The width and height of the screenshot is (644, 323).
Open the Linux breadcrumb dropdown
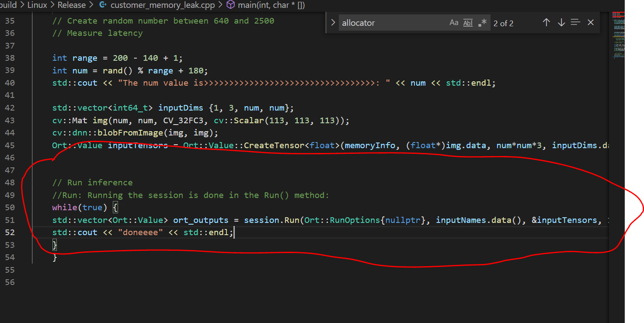37,5
